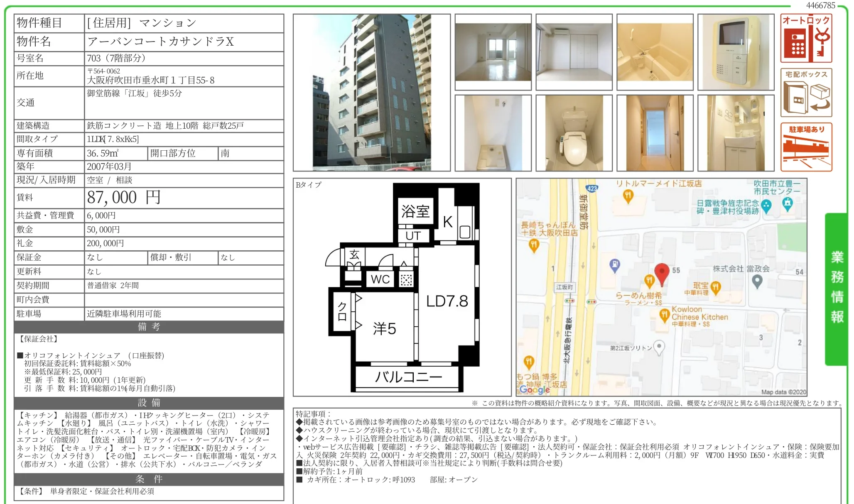Open the hallway corridor photo thumbnail
The image size is (854, 504).
[x=655, y=133]
